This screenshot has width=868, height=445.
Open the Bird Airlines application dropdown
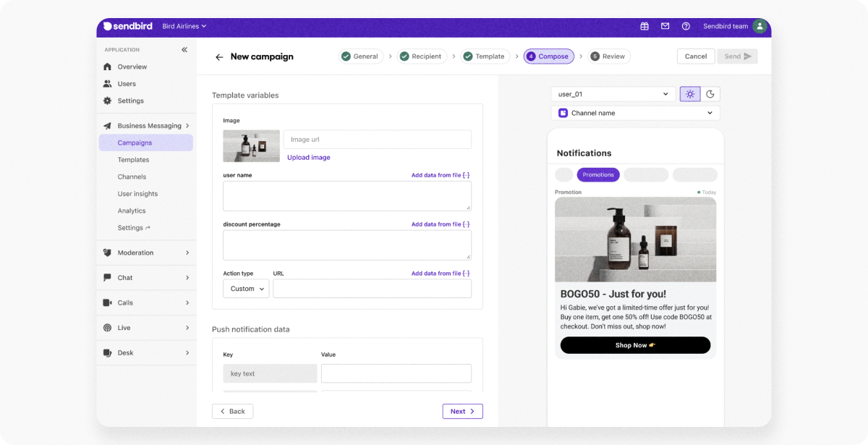184,26
